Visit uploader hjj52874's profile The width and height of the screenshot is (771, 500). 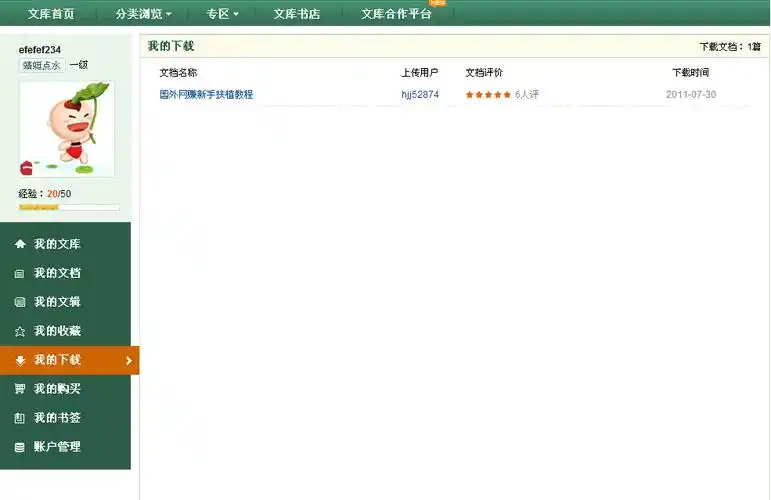420,94
